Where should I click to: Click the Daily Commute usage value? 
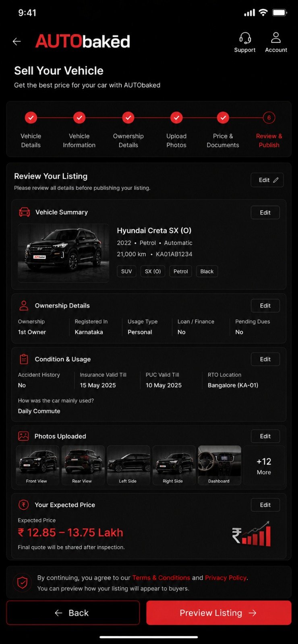[x=39, y=411]
